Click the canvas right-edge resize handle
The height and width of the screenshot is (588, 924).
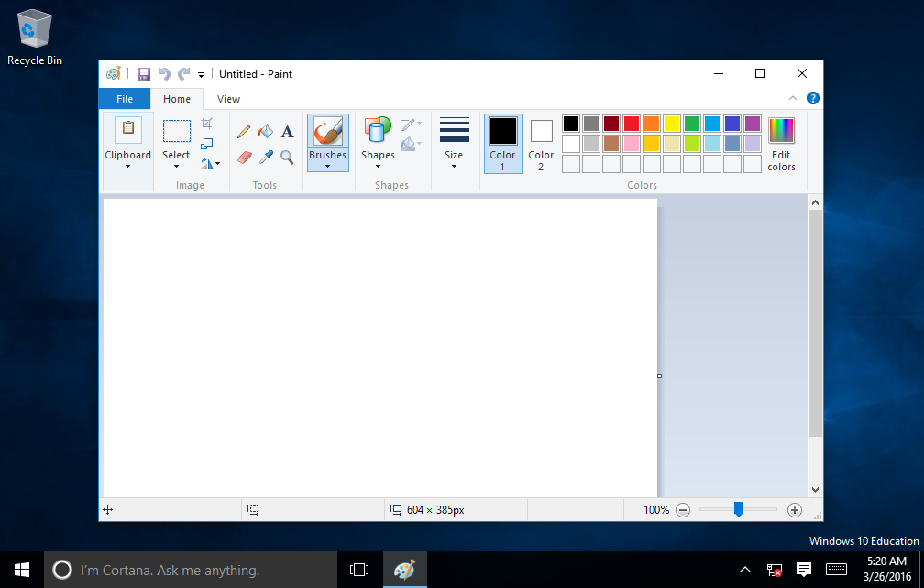pos(659,376)
